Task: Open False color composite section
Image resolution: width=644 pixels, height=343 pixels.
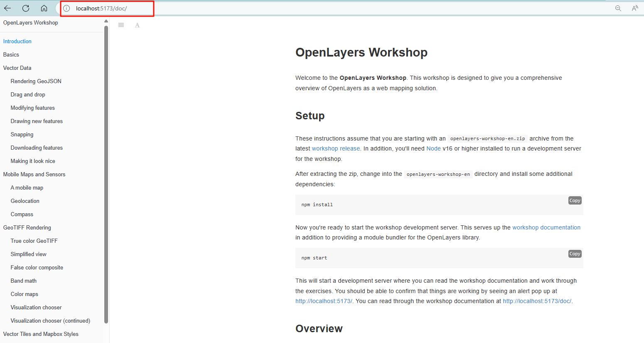Action: (x=37, y=267)
